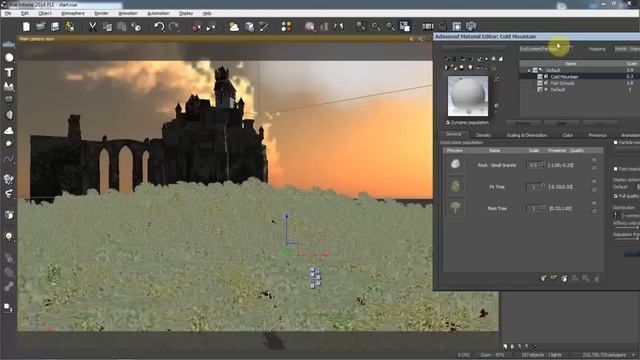Screen dimensions: 640x360
Task: Toggle the Dynamic population checkbox
Action: tap(448, 122)
